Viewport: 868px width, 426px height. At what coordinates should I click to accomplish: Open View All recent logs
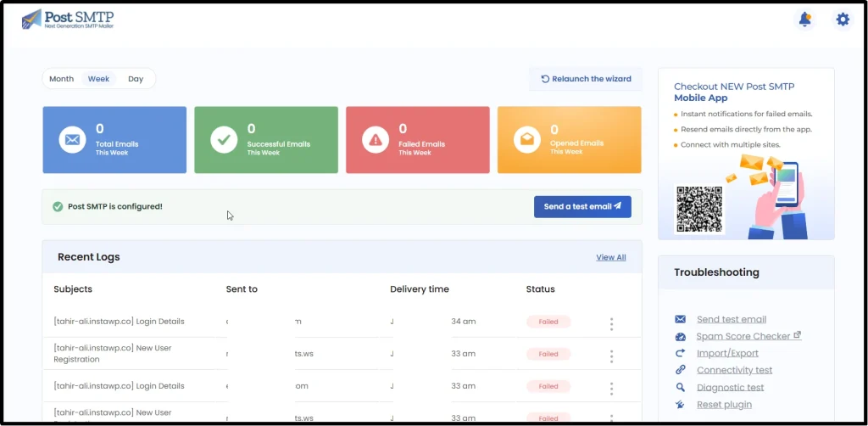tap(611, 257)
